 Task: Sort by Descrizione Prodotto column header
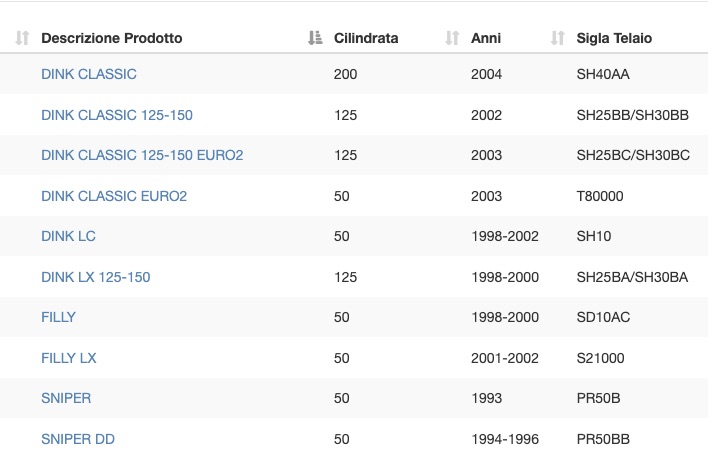point(112,38)
